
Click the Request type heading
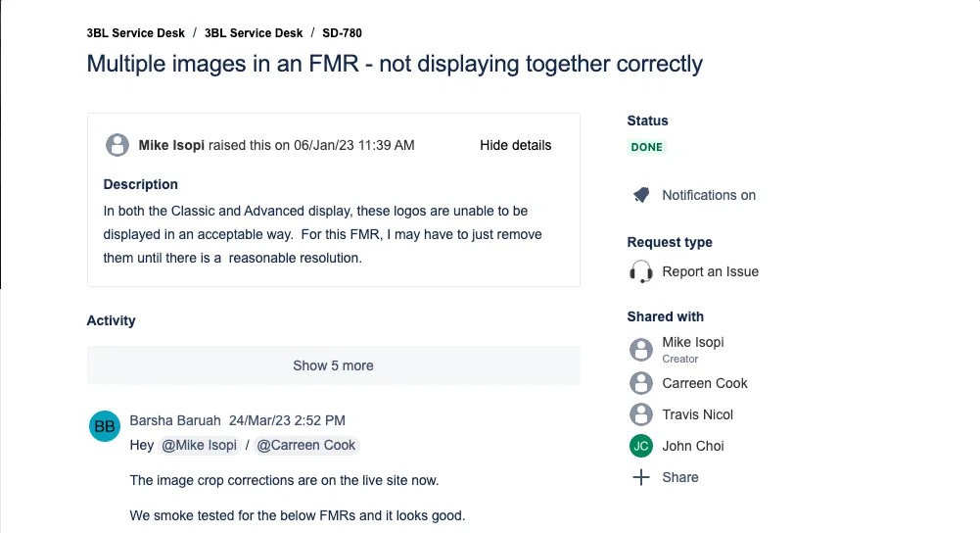tap(670, 242)
